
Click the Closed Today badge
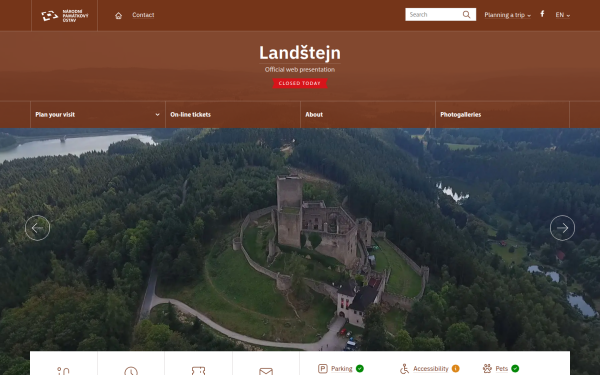[300, 83]
